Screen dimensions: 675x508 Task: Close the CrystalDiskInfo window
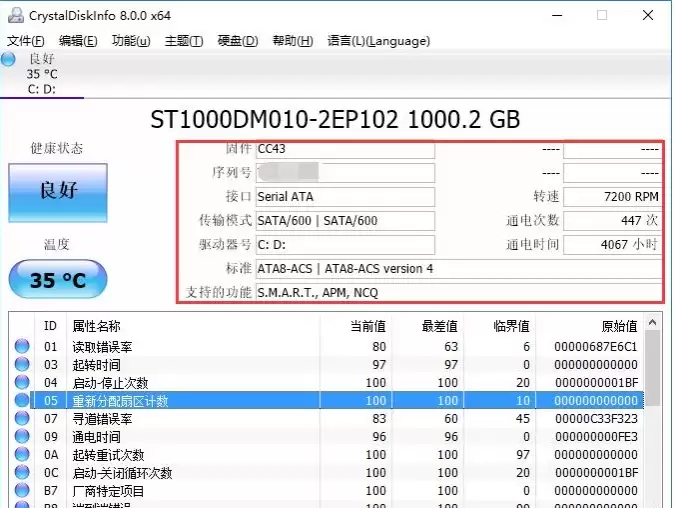[648, 15]
